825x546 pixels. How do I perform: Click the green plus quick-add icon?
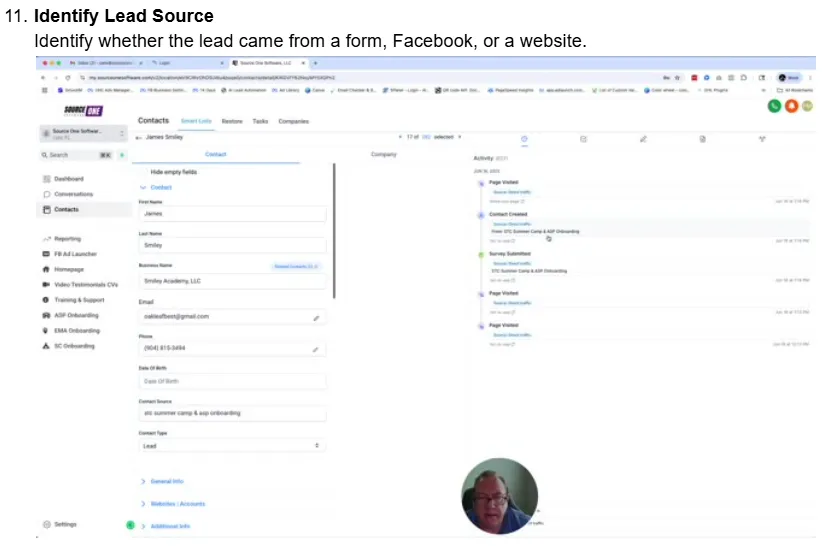[x=122, y=155]
